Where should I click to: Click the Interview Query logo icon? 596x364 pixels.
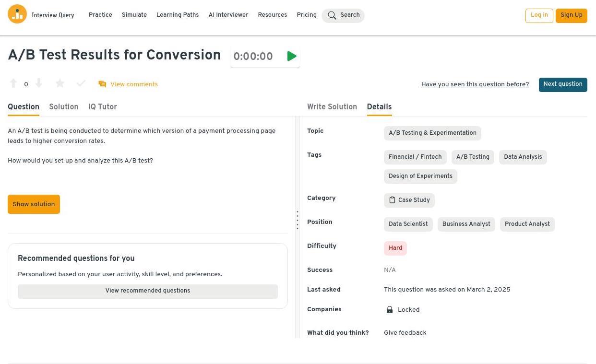click(x=17, y=14)
